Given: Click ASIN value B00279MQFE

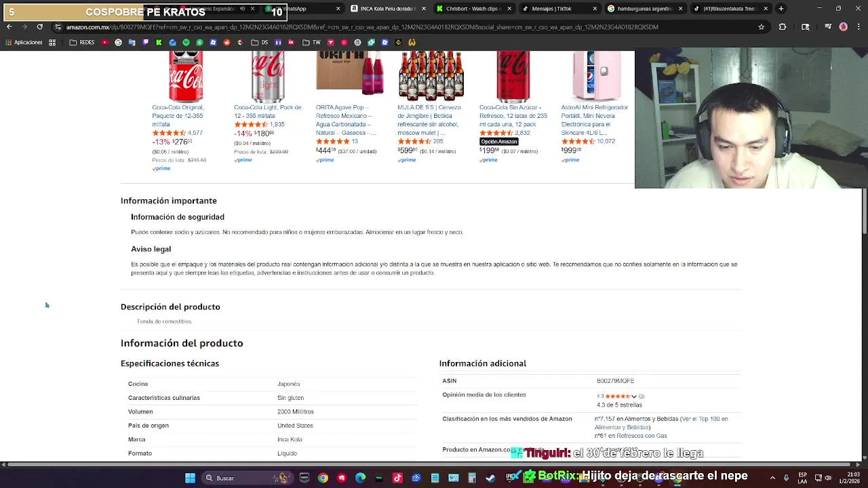Looking at the screenshot, I should coord(616,381).
